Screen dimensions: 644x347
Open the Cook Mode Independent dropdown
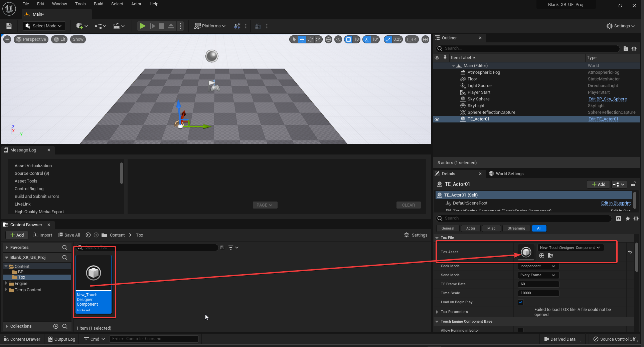click(538, 266)
